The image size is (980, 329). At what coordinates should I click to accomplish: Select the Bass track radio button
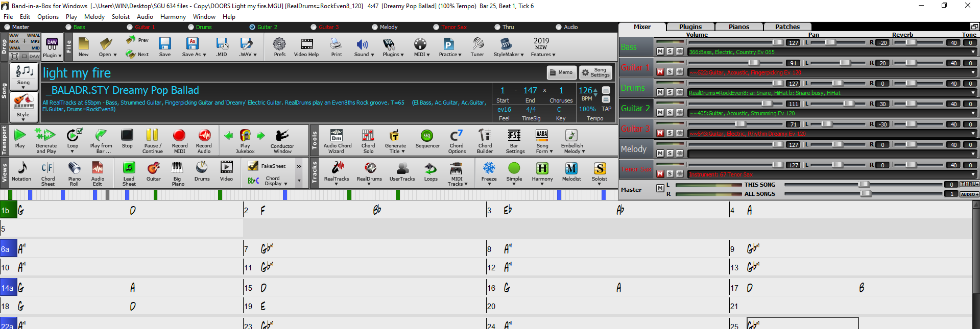point(68,27)
